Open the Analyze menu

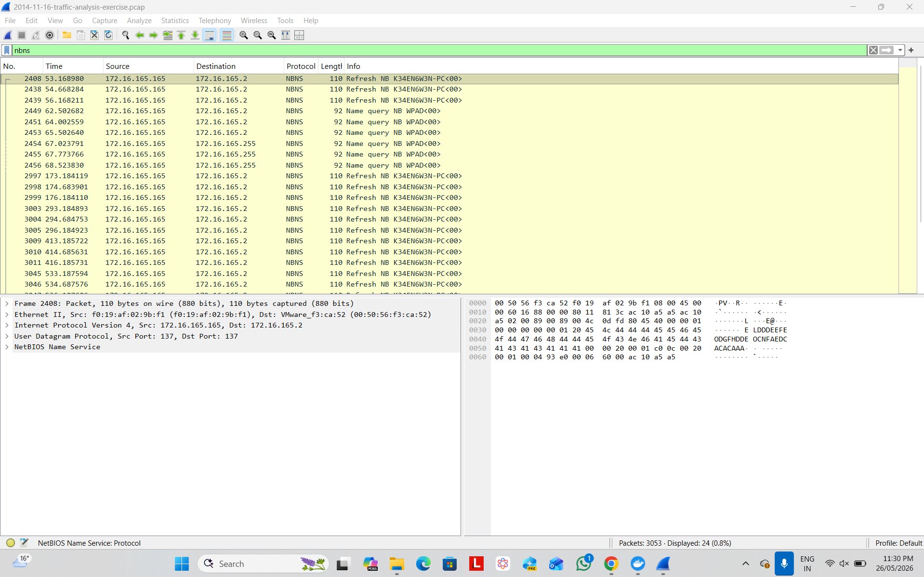[x=139, y=21]
